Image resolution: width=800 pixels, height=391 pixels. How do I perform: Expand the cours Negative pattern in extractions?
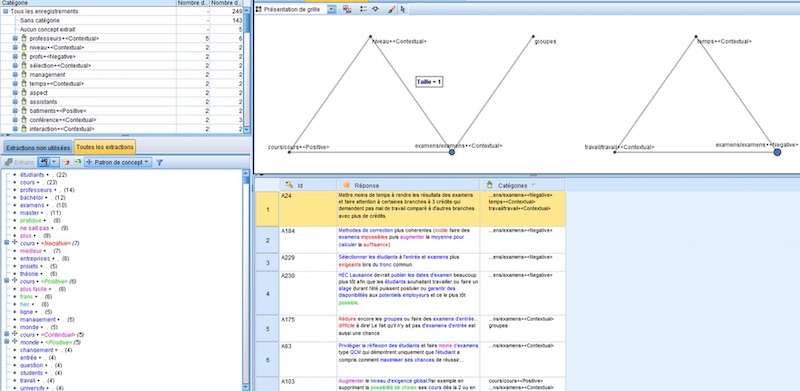7,243
